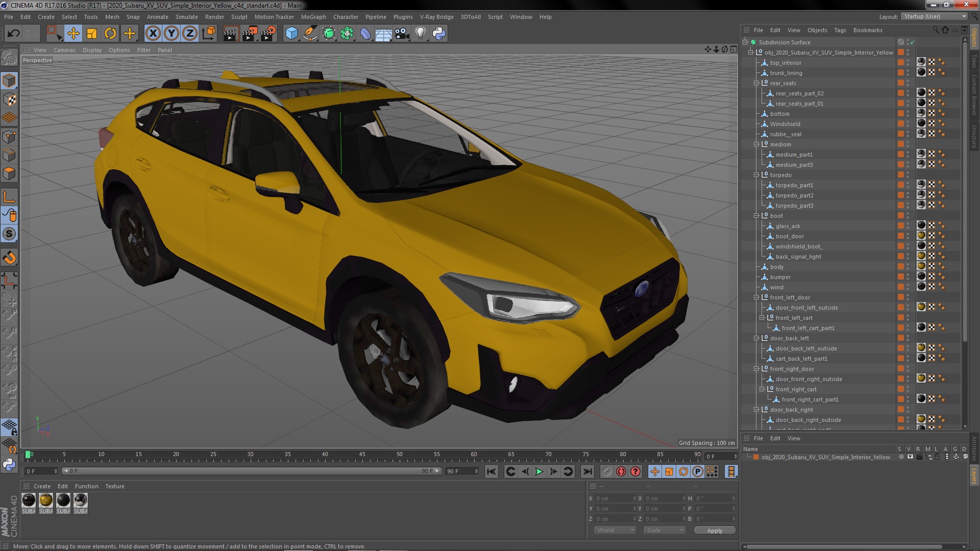Open Edit Render Settings icon

(x=268, y=34)
